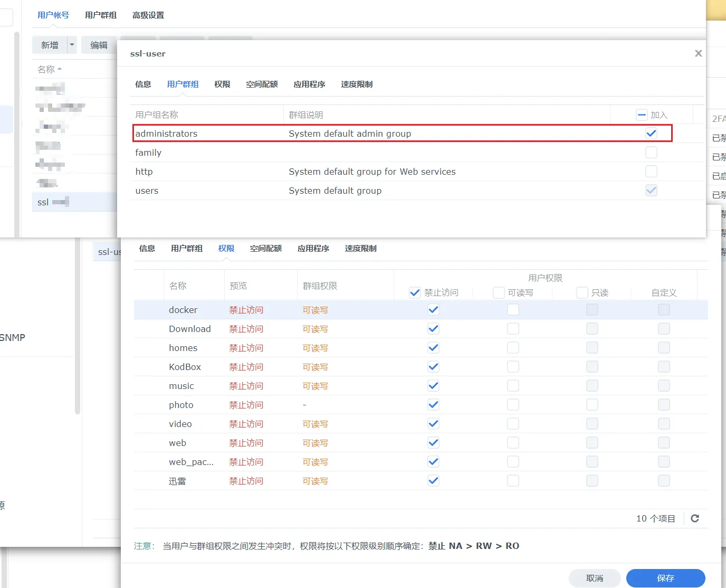
Task: Click 禁止访问 preview for photo folder
Action: point(246,405)
